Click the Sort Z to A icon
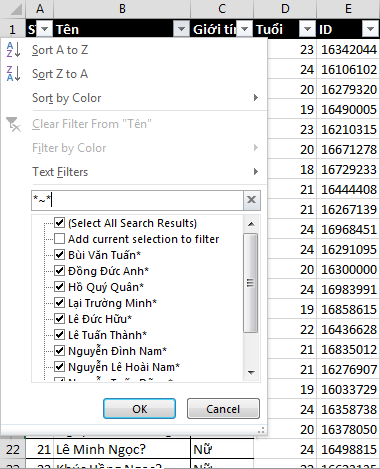380x469 pixels. 13,74
